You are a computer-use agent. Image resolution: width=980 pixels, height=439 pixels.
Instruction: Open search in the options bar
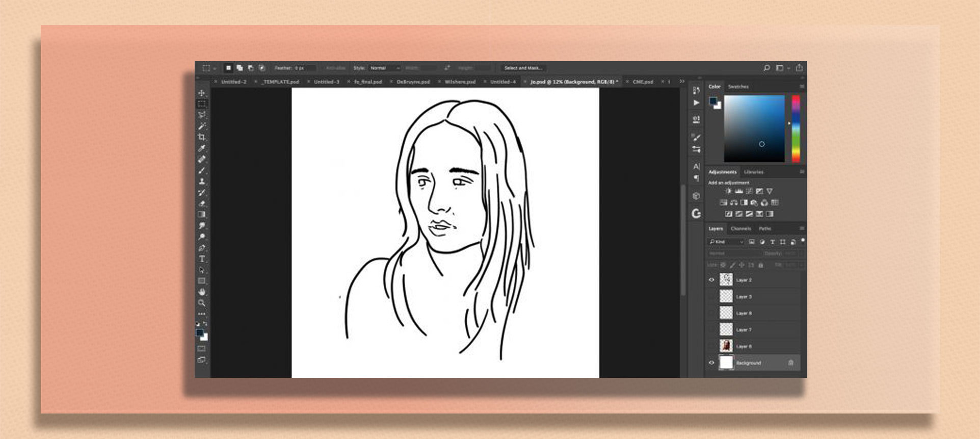[x=766, y=68]
